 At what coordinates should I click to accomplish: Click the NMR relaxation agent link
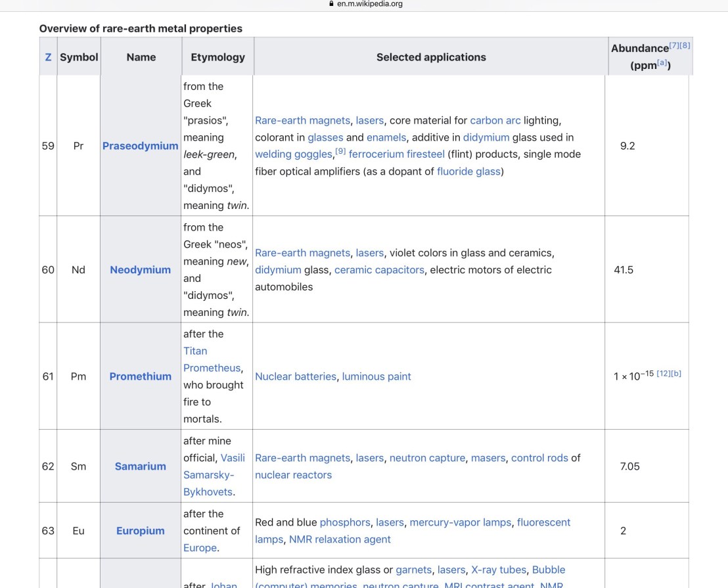[340, 539]
